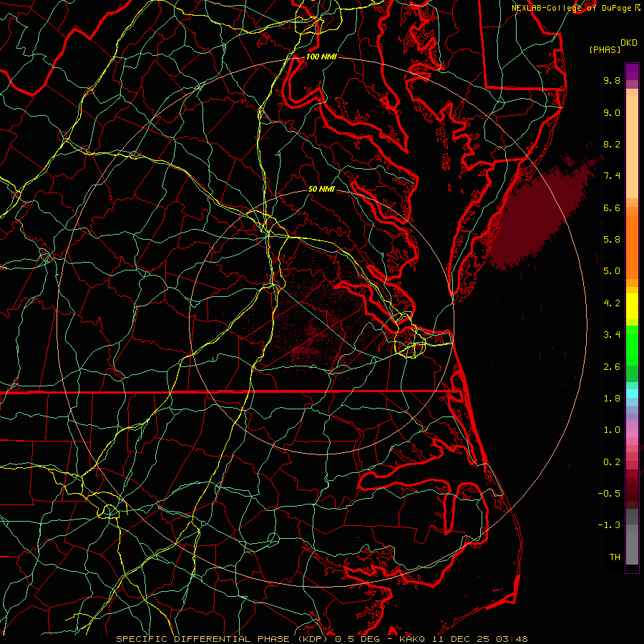Select the 4.2 legend value
This screenshot has height=644, width=644.
pos(612,303)
